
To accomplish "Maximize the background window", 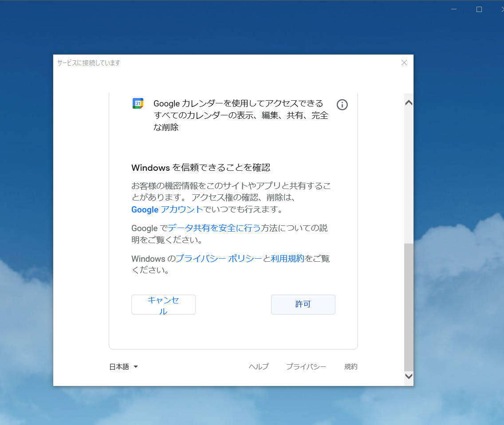I will point(479,9).
